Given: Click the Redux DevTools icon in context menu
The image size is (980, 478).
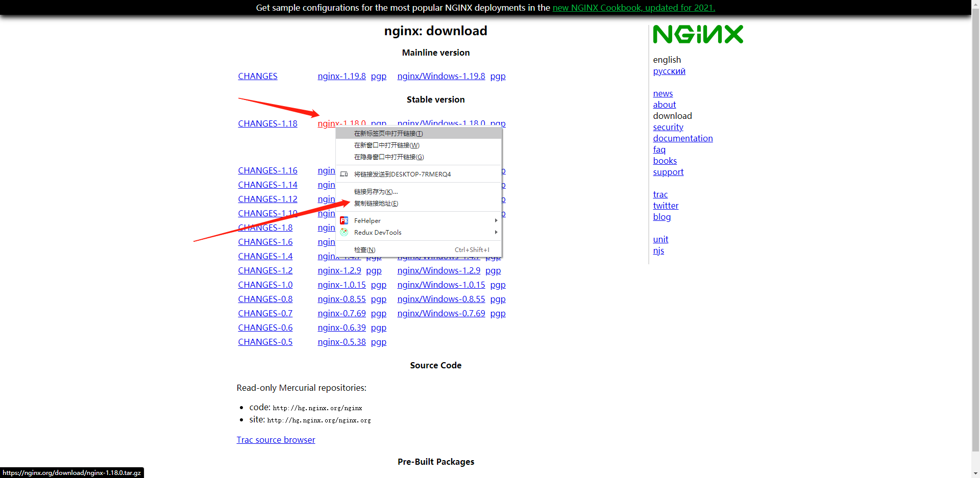Looking at the screenshot, I should click(344, 232).
